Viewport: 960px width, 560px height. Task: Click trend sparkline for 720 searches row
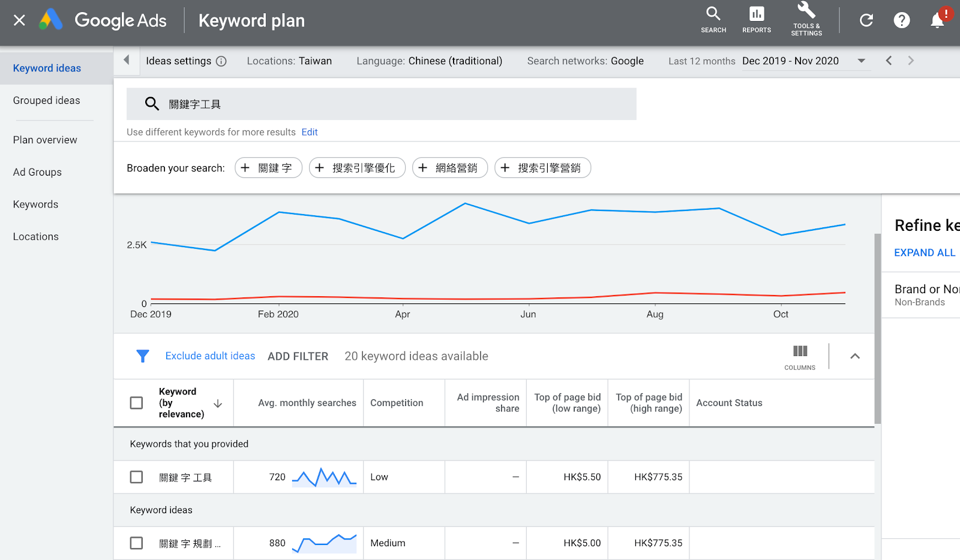point(324,477)
